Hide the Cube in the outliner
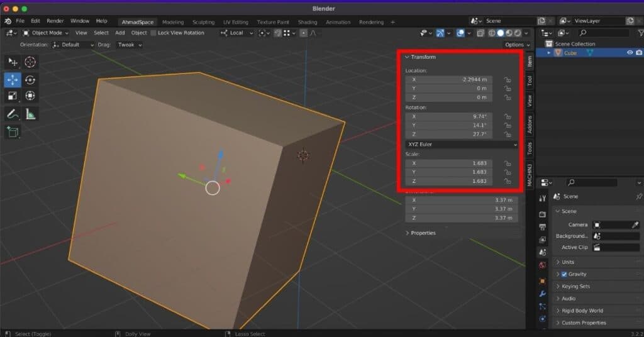644x337 pixels. coord(630,53)
